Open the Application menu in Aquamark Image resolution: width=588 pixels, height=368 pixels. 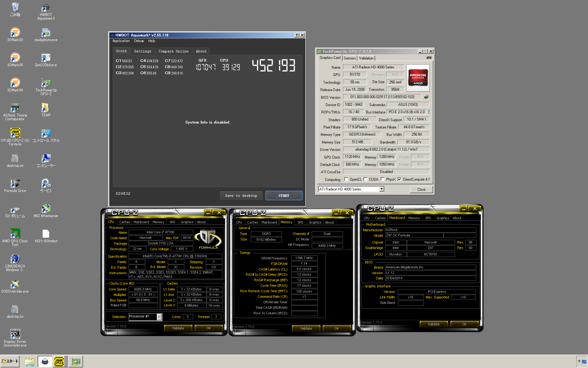[121, 41]
